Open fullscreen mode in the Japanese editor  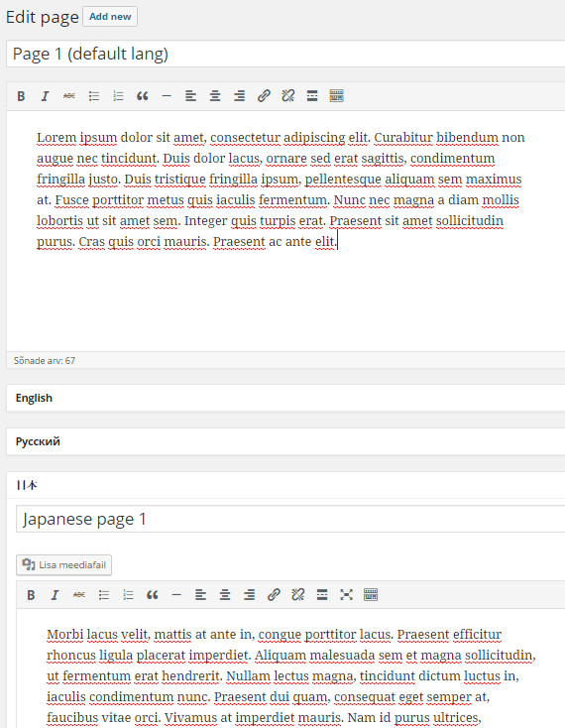coord(346,595)
